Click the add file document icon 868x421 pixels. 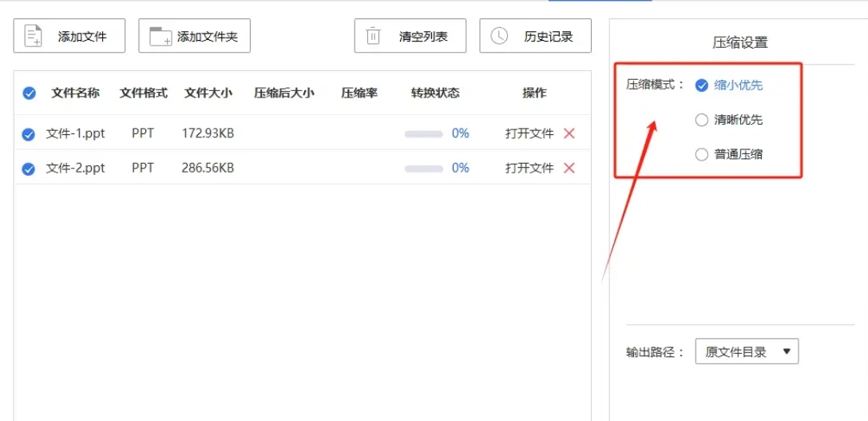34,36
